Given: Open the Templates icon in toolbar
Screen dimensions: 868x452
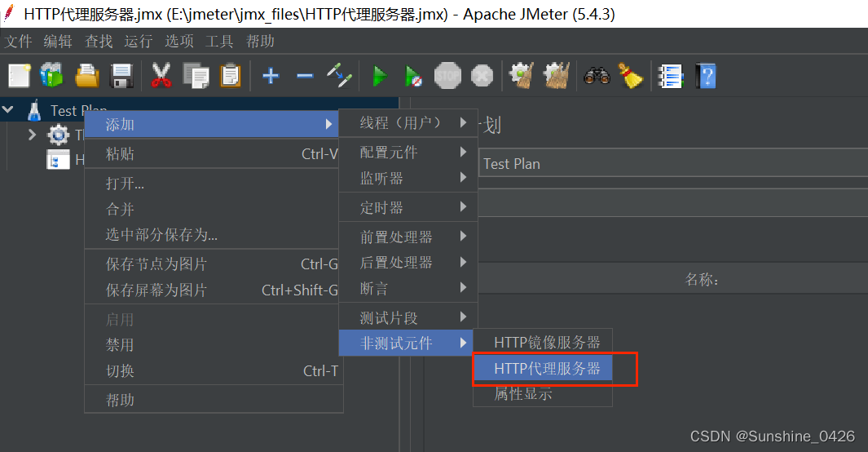Looking at the screenshot, I should coord(52,76).
